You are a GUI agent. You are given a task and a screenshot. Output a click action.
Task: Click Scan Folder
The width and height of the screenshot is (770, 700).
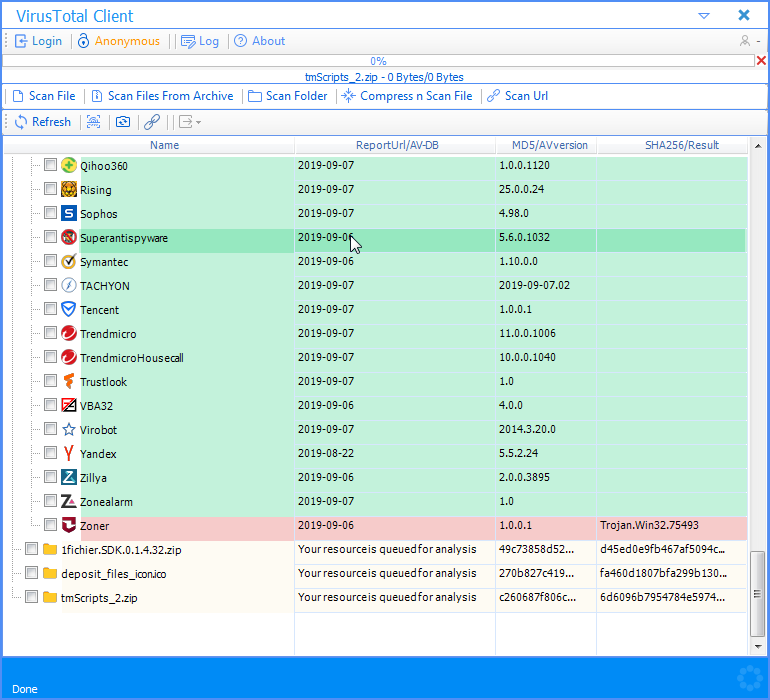pos(288,96)
